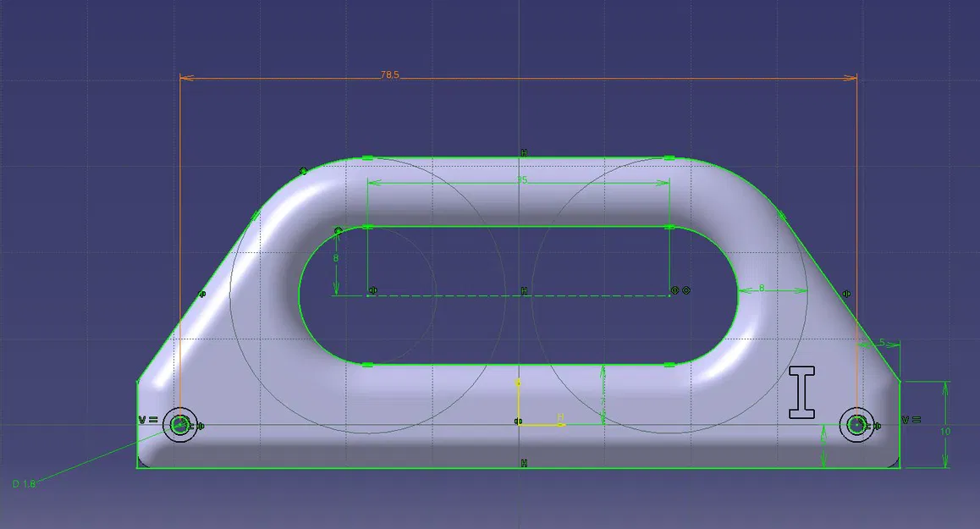Click coincidence symbol at sketch origin
Viewport: 980px width, 529px height.
click(x=518, y=422)
